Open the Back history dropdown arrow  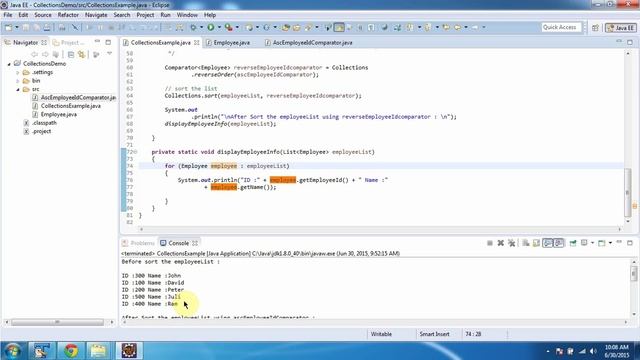point(466,27)
